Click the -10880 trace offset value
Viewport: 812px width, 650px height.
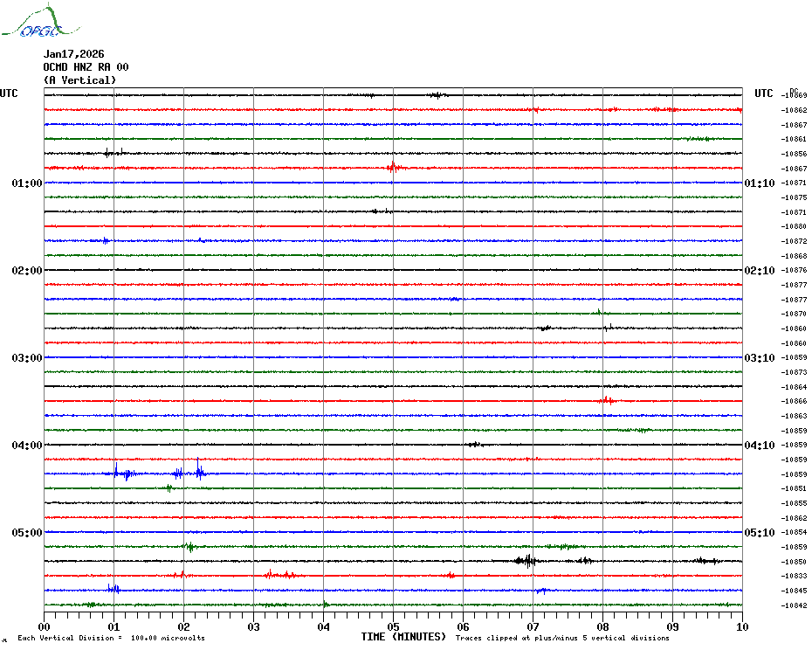click(x=795, y=226)
